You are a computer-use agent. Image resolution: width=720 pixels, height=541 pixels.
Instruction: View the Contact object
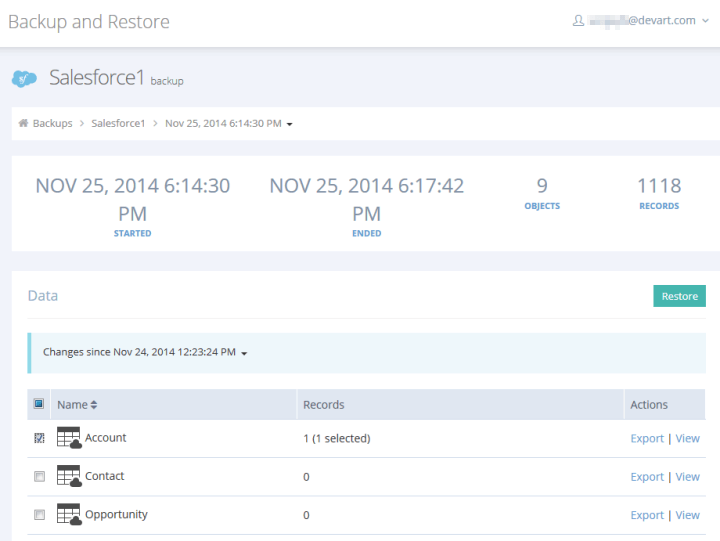point(687,477)
